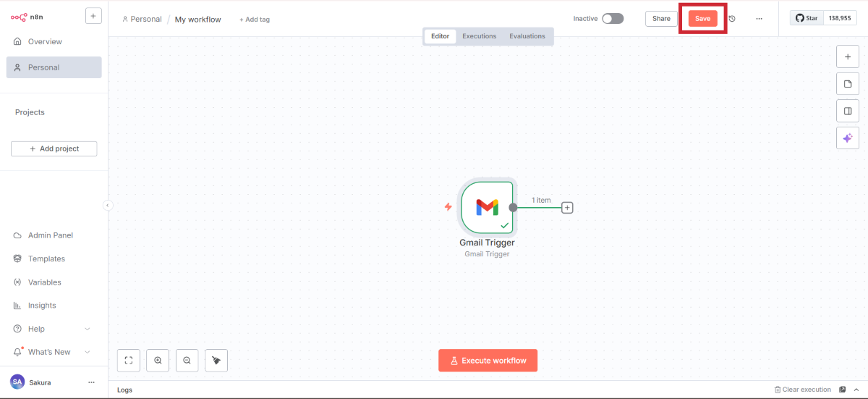Switch to the Executions tab
The height and width of the screenshot is (399, 868).
479,36
